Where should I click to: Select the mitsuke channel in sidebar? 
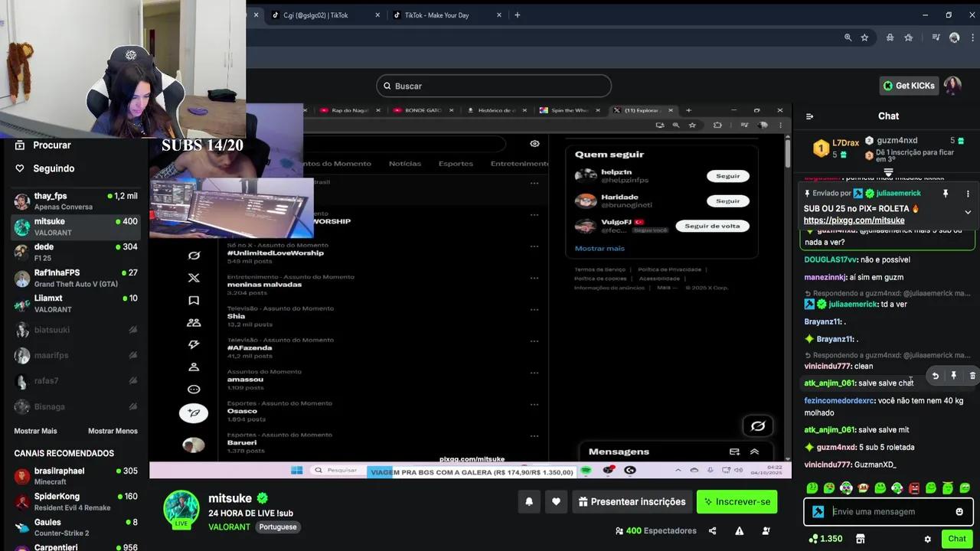(x=75, y=227)
